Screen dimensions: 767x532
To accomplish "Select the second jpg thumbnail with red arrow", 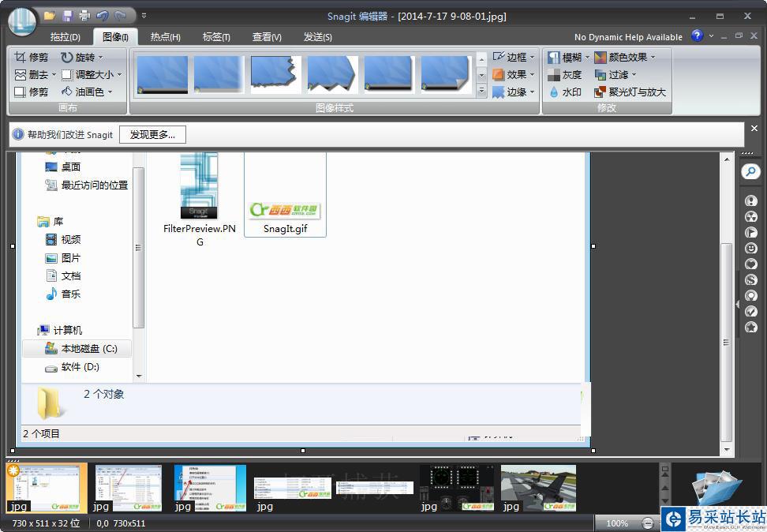I will coord(128,488).
